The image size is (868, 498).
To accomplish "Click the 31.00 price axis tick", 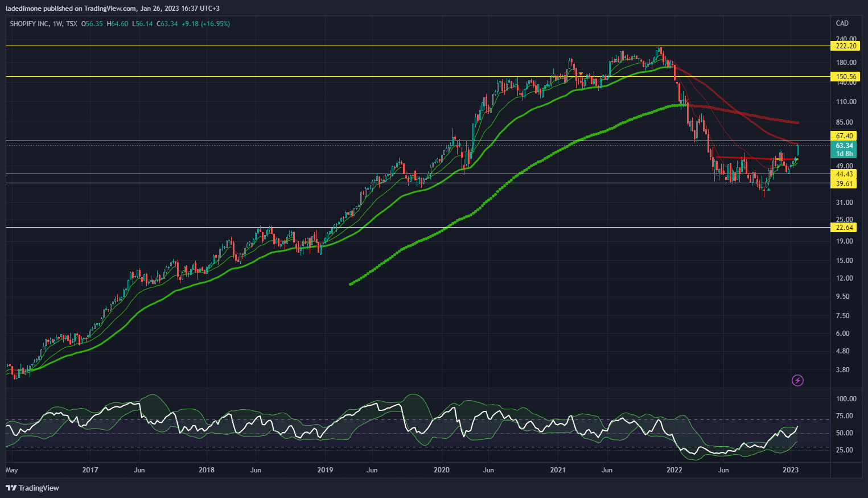I will tap(844, 203).
